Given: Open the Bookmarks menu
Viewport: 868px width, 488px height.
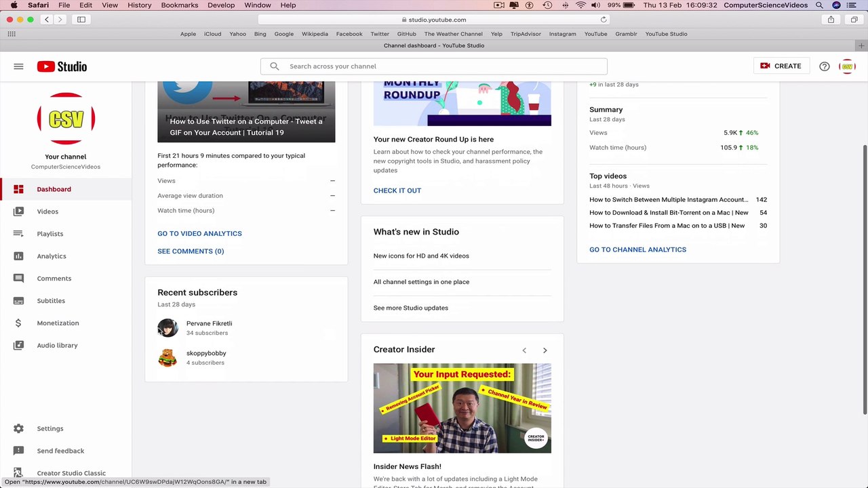Looking at the screenshot, I should (x=180, y=5).
